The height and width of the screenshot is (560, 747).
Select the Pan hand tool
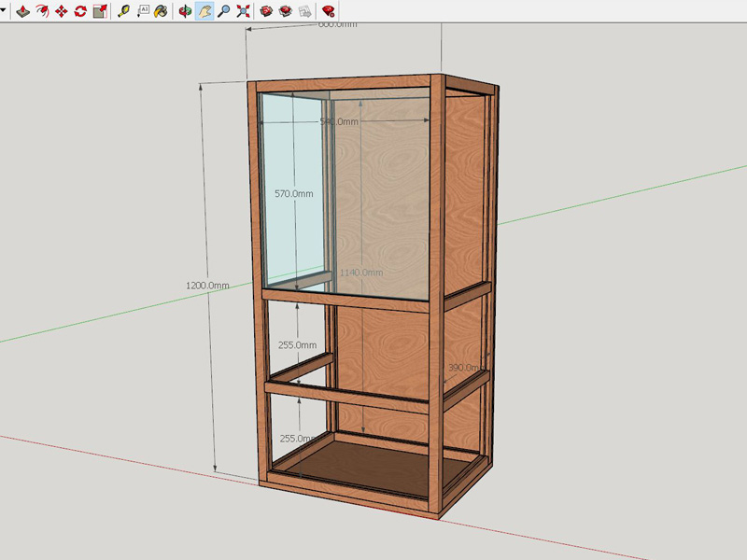(x=204, y=11)
